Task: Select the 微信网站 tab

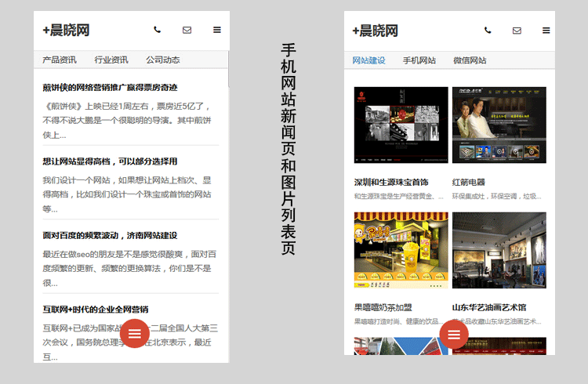Action: click(x=470, y=60)
